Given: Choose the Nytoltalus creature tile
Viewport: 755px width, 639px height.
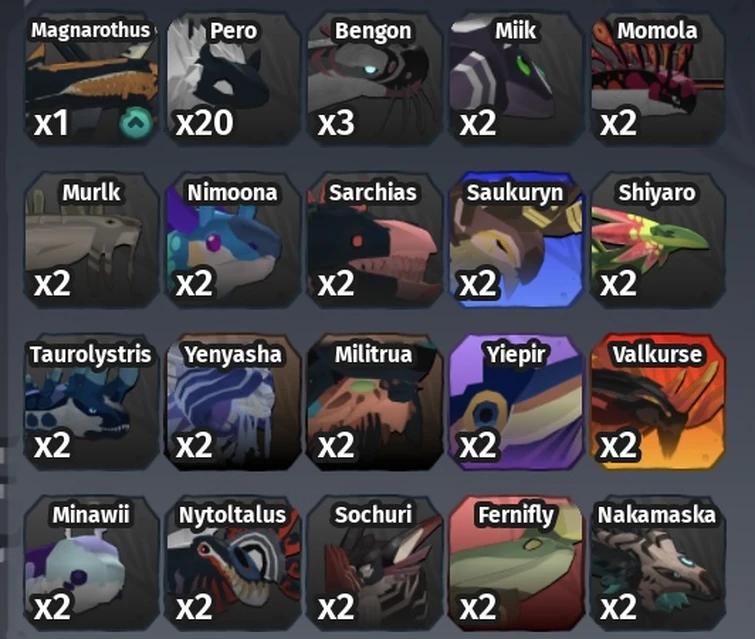Looking at the screenshot, I should pos(233,563).
